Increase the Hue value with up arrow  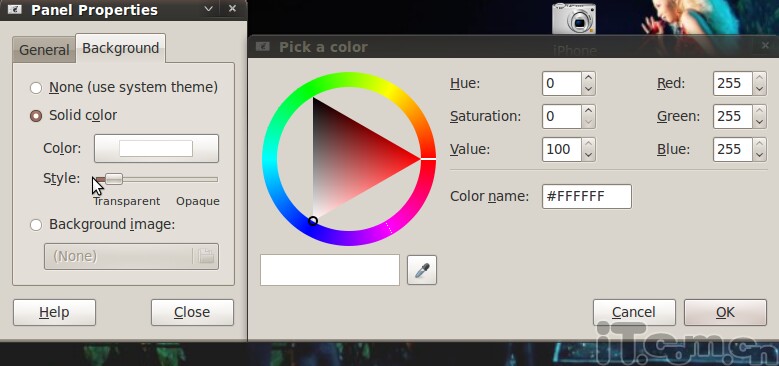tap(588, 78)
